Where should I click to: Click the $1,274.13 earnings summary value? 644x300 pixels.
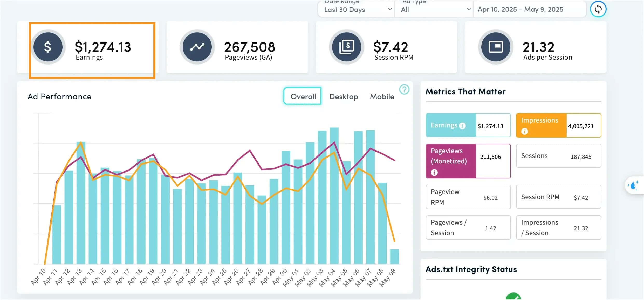(103, 47)
